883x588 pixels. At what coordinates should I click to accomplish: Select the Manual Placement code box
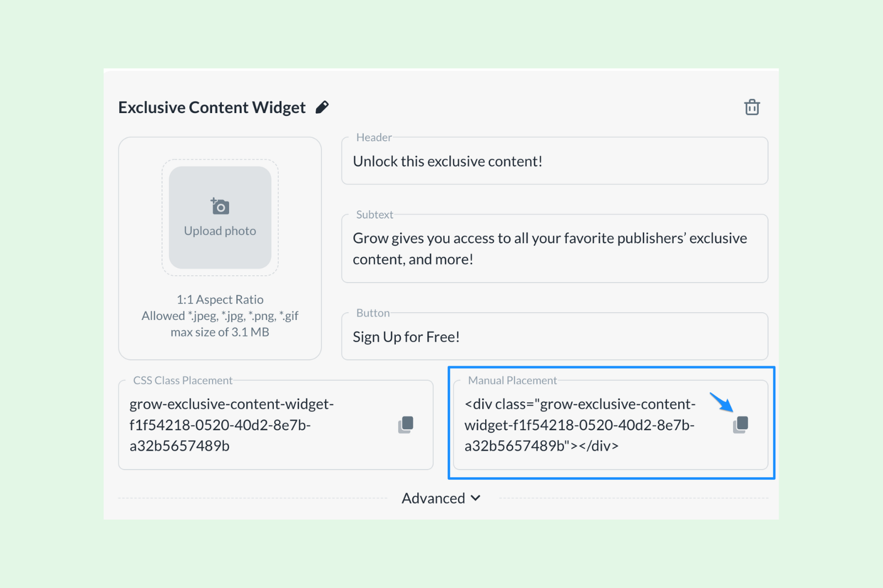click(x=610, y=425)
